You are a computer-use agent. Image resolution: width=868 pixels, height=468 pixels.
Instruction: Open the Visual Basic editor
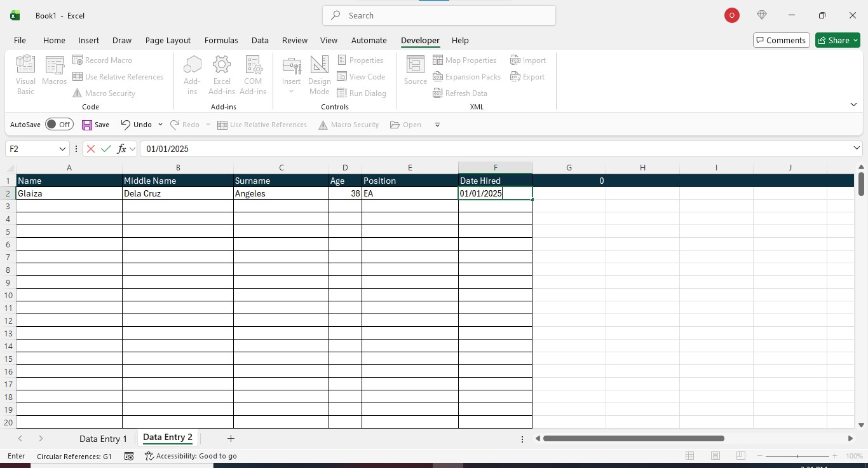click(25, 75)
